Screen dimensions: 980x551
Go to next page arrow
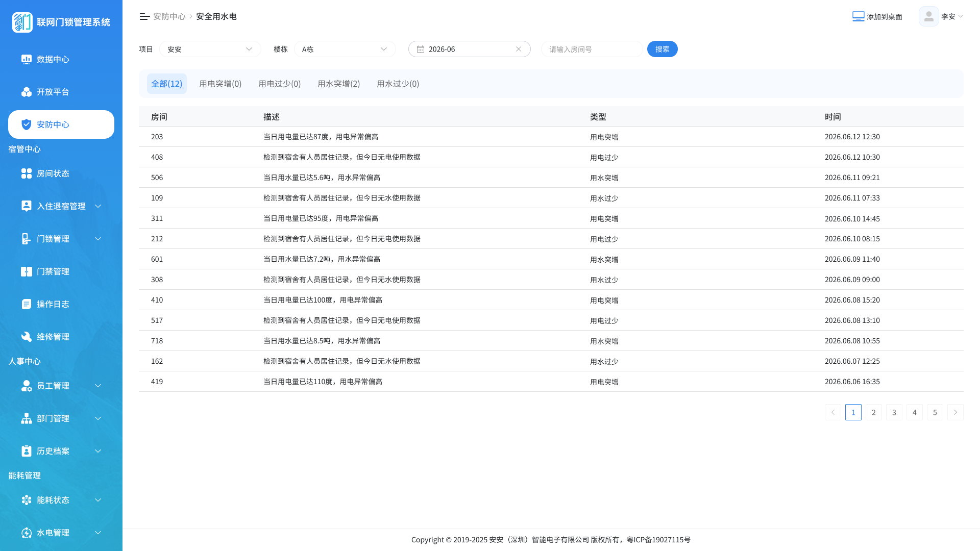[955, 412]
